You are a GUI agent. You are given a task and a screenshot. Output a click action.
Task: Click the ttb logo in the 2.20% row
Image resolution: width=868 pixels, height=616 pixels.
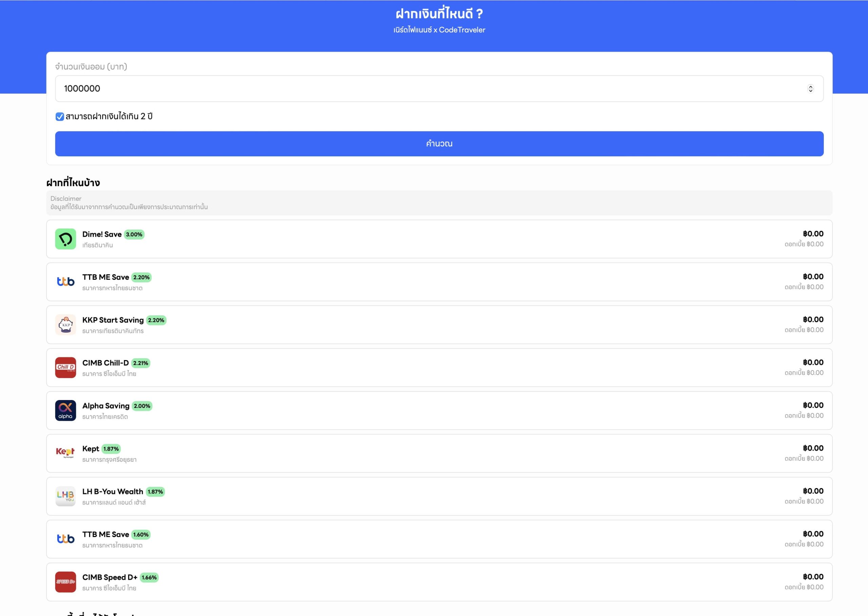click(65, 282)
